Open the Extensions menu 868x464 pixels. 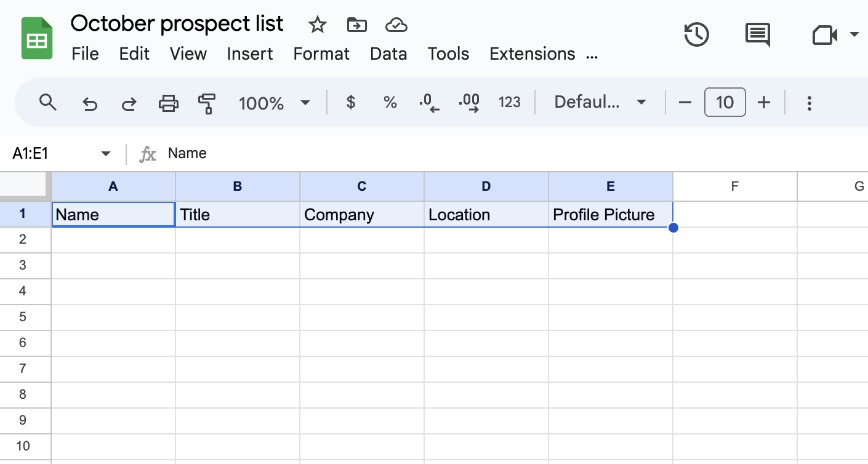tap(532, 54)
